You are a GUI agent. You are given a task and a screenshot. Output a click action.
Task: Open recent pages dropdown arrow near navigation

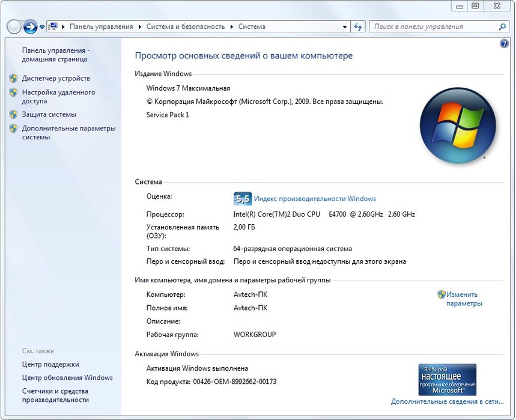42,27
